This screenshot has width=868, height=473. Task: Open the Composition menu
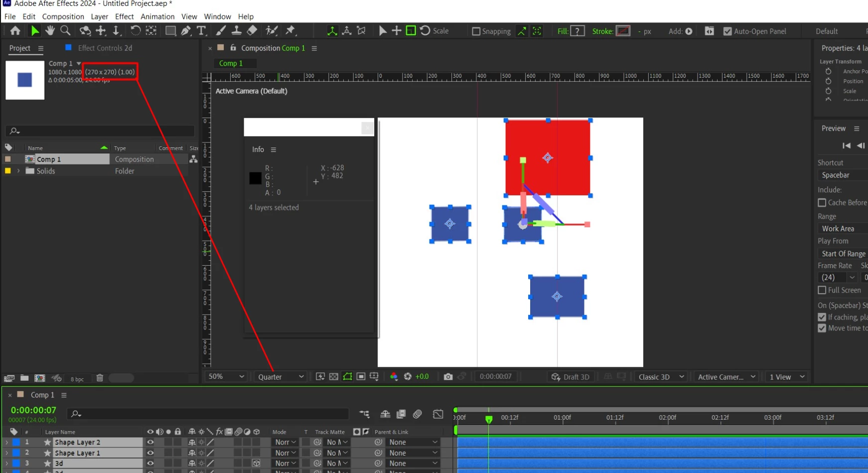(x=63, y=16)
